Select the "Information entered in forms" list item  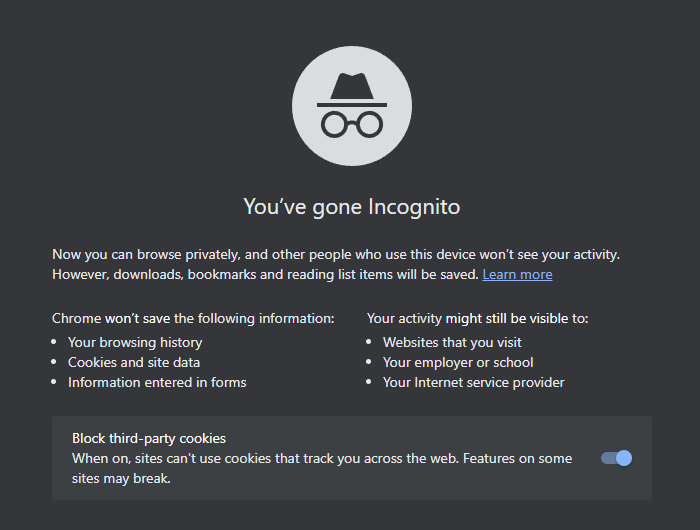pyautogui.click(x=157, y=382)
